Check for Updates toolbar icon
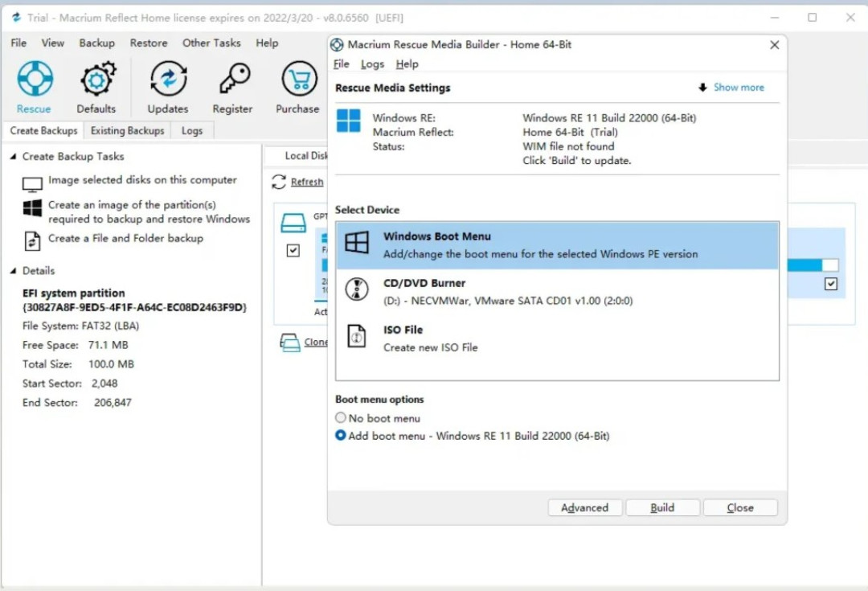This screenshot has height=591, width=868. 168,79
